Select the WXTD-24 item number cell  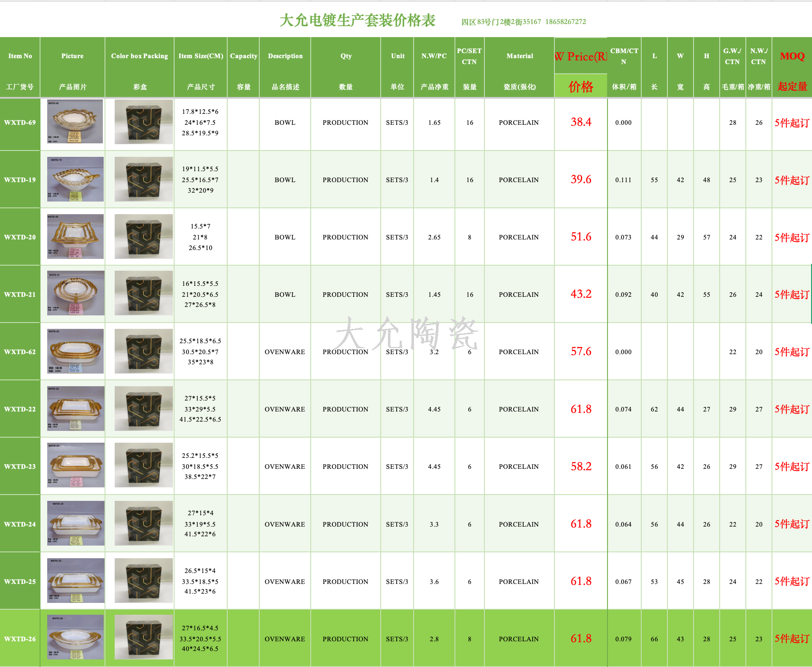coord(20,524)
